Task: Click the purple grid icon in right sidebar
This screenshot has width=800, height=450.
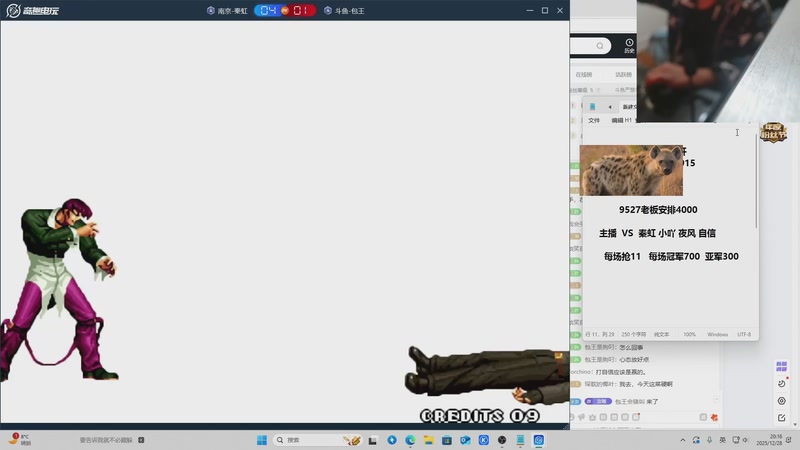Action: pos(782,366)
